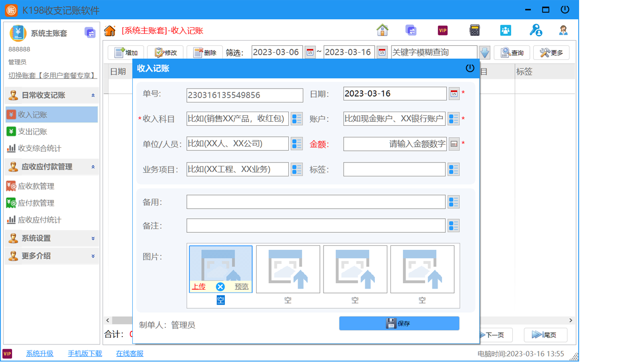Screen dimensions: 644x362
Task: Click the VIP icon in the toolbar
Action: [442, 30]
